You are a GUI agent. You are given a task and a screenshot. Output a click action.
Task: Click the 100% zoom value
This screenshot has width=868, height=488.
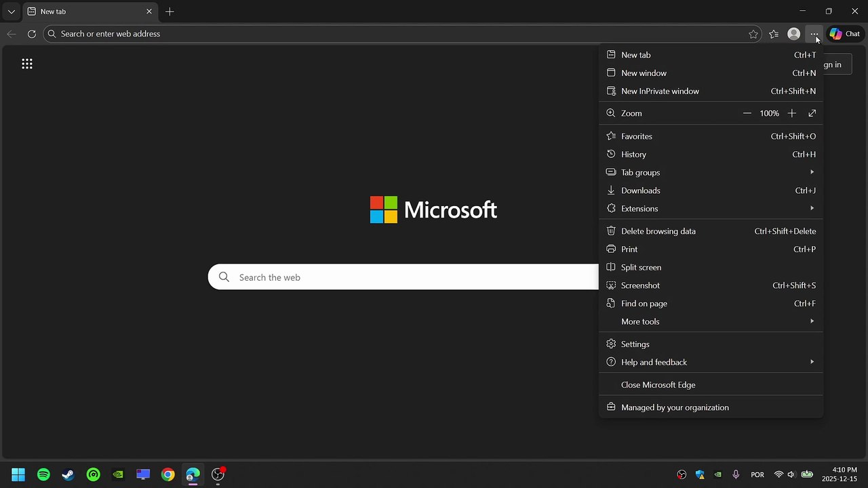click(x=769, y=113)
